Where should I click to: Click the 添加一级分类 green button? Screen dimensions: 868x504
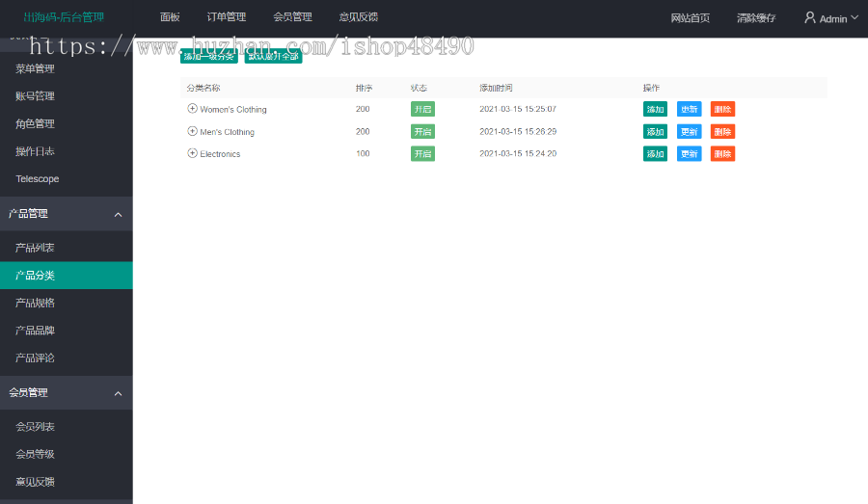(x=208, y=56)
